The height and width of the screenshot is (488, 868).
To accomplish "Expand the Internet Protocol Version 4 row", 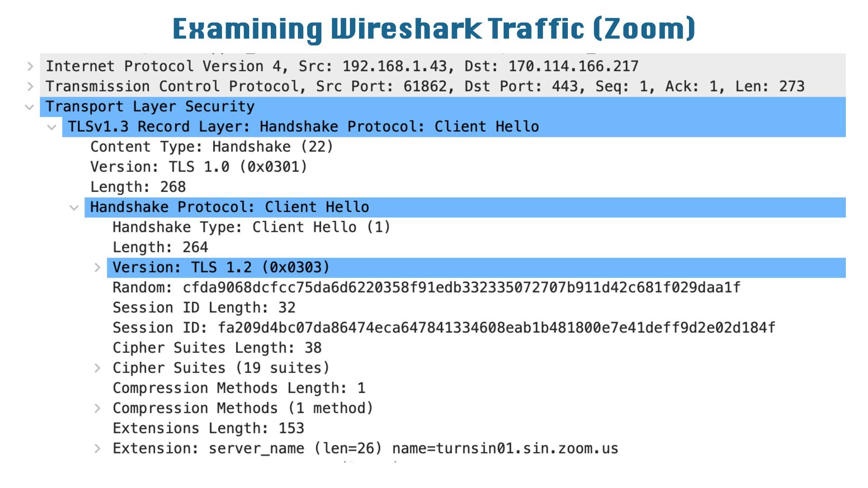I will pyautogui.click(x=30, y=66).
